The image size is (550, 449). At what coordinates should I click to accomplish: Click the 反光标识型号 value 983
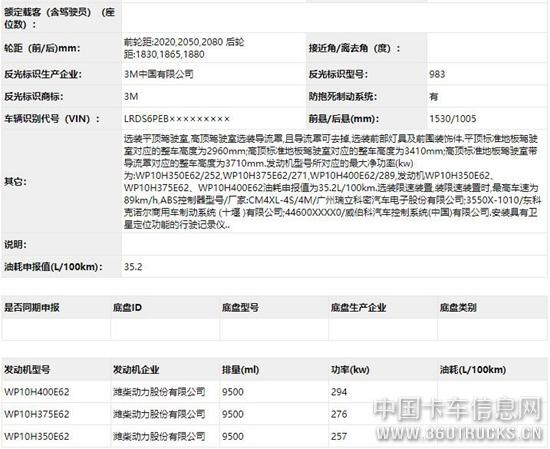click(x=437, y=74)
